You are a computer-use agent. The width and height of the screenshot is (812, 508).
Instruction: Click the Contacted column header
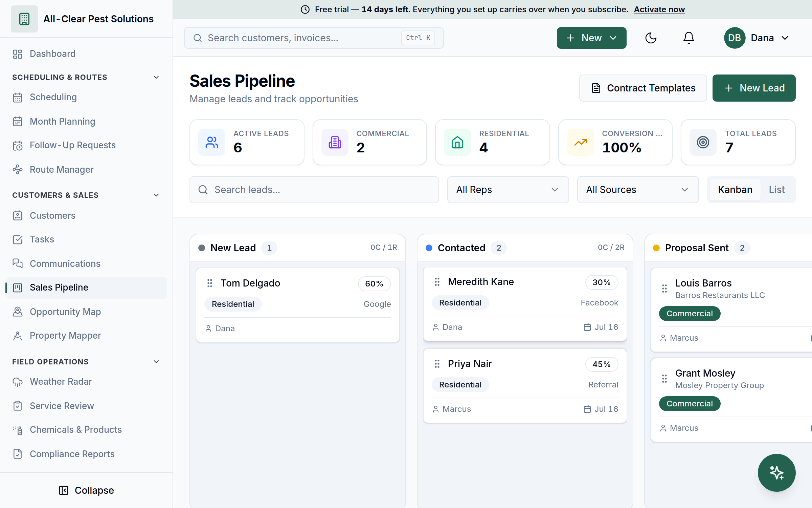[525, 248]
